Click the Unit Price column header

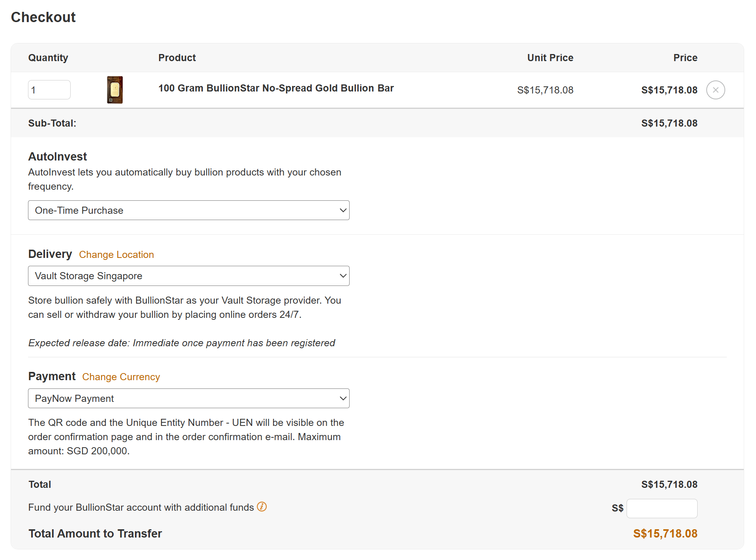point(550,58)
